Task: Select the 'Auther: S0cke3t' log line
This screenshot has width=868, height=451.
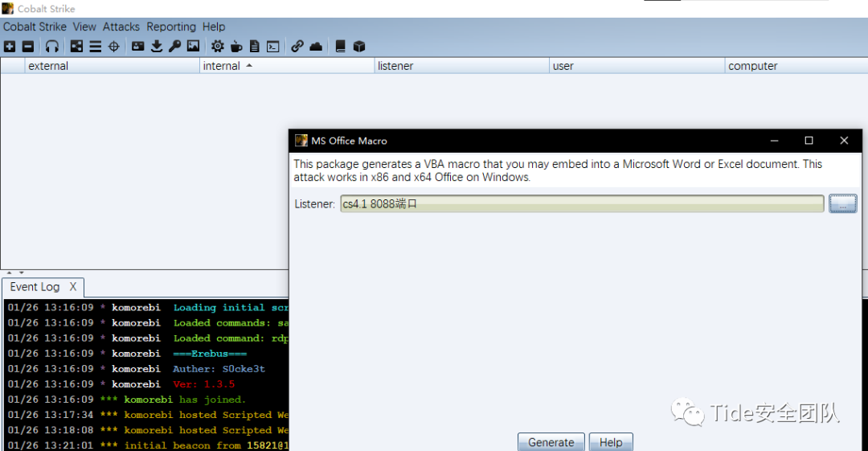Action: click(x=147, y=369)
